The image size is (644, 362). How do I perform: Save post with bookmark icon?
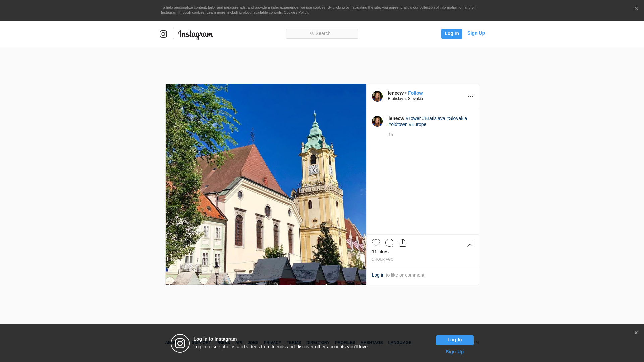pos(470,243)
